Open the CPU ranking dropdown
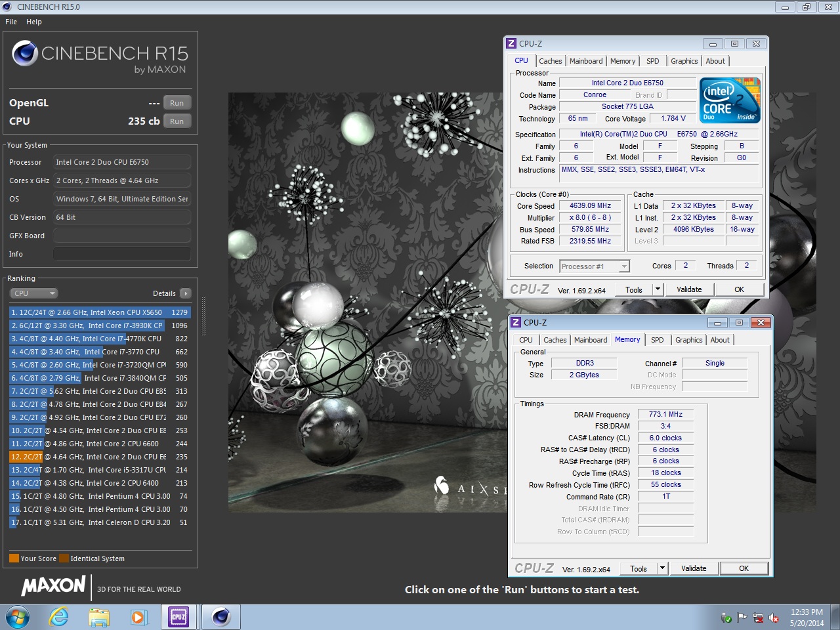Screen dimensions: 840x630 (34, 293)
